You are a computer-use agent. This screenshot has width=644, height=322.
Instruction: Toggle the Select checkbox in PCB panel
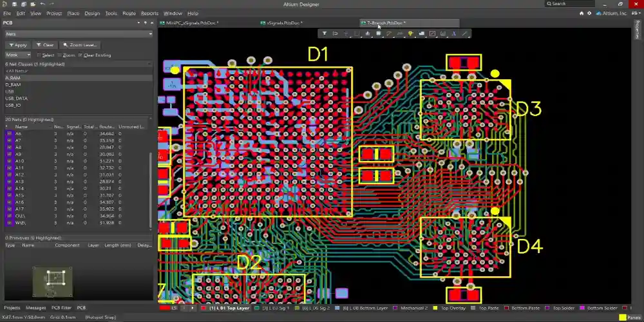[x=39, y=55]
